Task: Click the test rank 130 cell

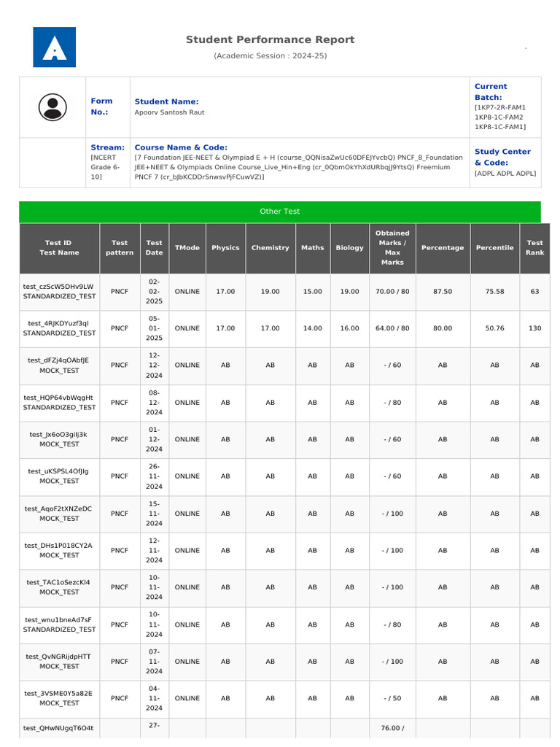Action: click(x=534, y=328)
